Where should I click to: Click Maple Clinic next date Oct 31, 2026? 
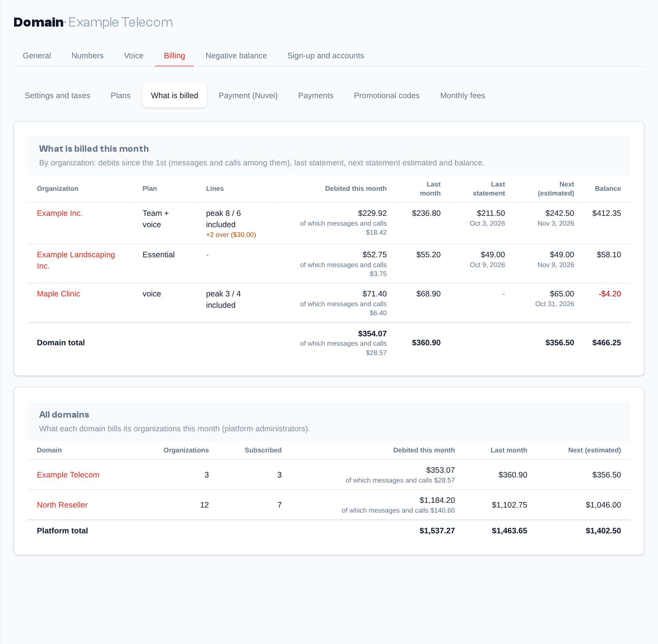pyautogui.click(x=554, y=304)
